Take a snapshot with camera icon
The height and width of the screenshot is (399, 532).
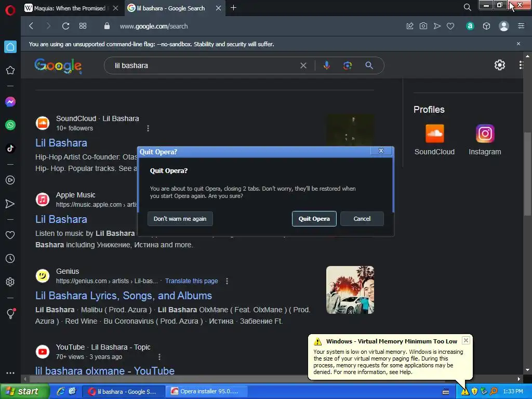coord(423,26)
